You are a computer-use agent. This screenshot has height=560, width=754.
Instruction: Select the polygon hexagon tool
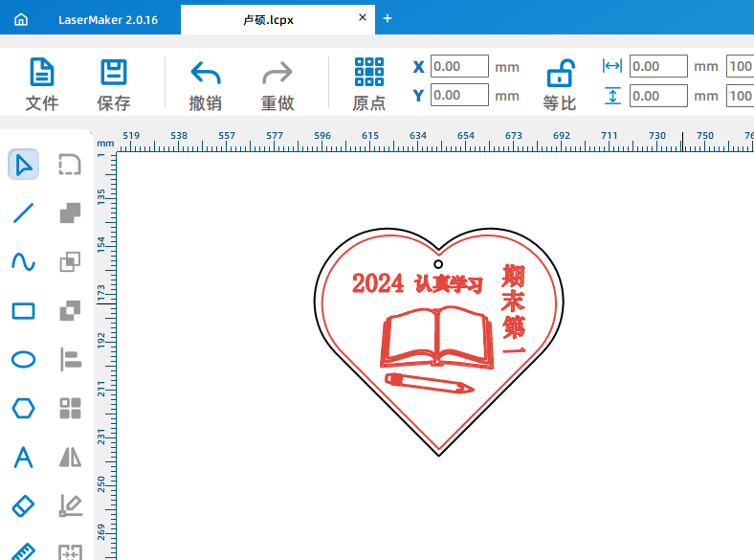coord(23,408)
